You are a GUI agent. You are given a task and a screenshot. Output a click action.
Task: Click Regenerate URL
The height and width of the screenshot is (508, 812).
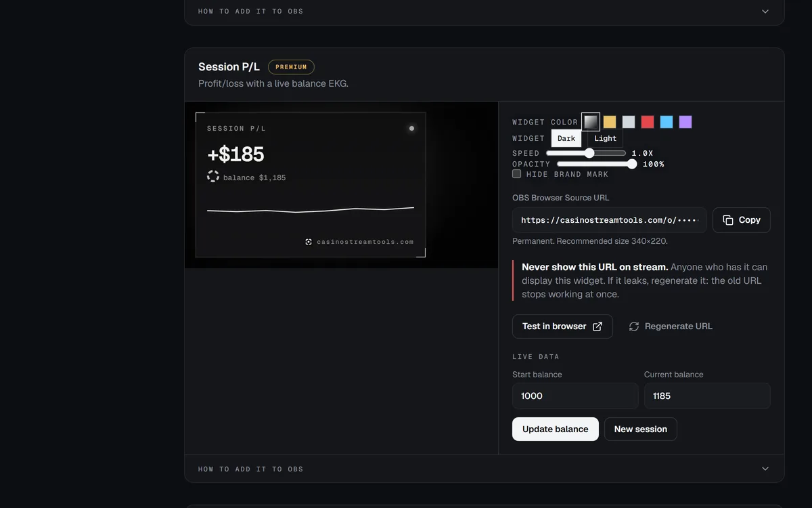671,326
